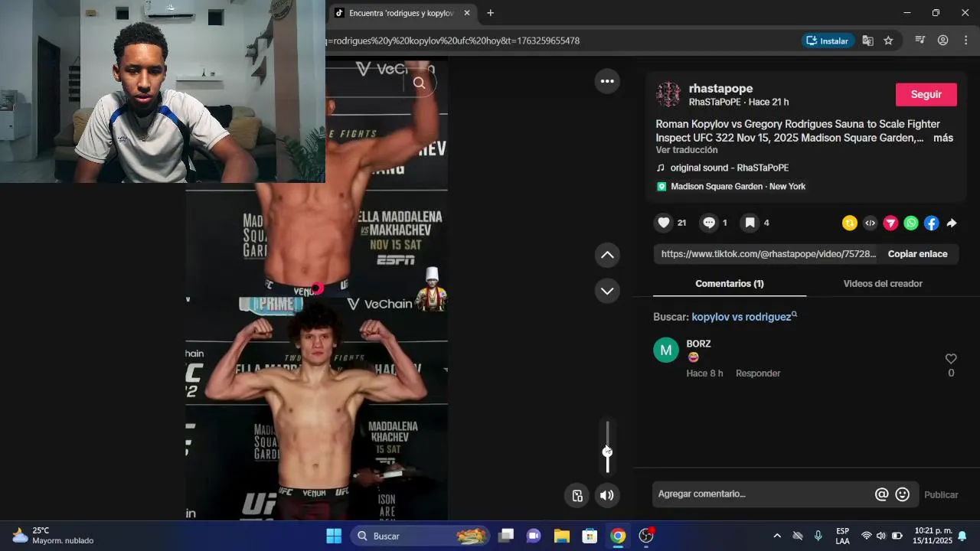
Task: Bookmark this page with the star icon
Action: [x=888, y=41]
